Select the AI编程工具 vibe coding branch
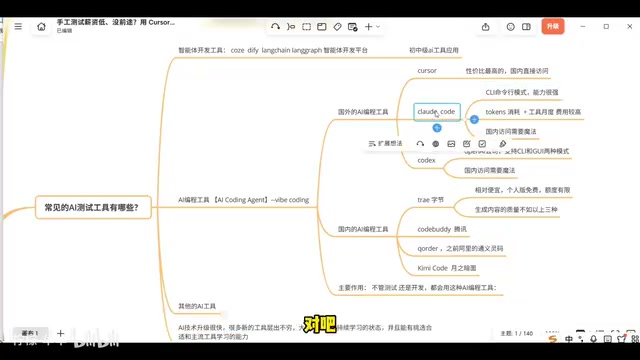The width and height of the screenshot is (640, 360). point(243,200)
